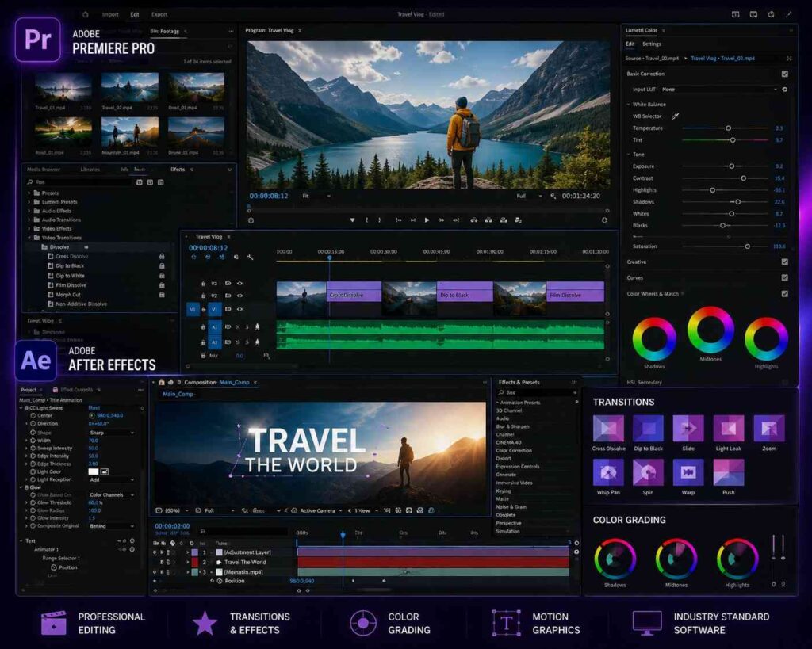Select Slide transition tile
Image resolution: width=812 pixels, height=649 pixels.
[x=688, y=429]
